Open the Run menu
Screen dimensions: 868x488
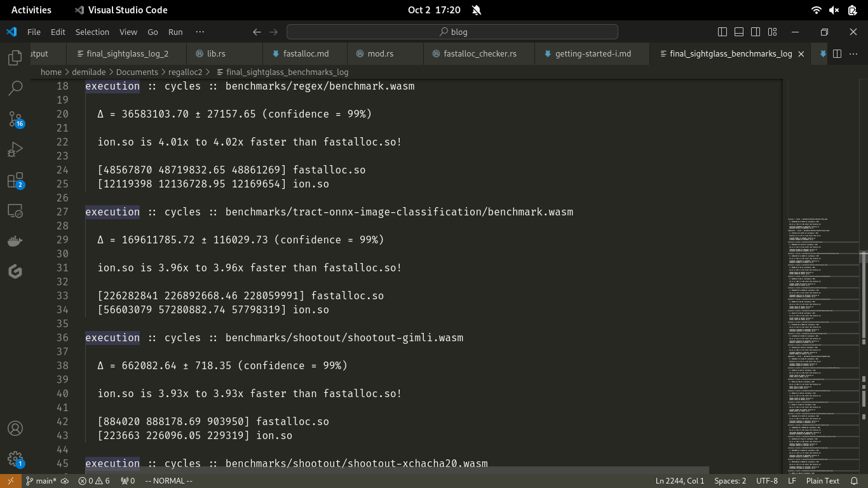[175, 32]
